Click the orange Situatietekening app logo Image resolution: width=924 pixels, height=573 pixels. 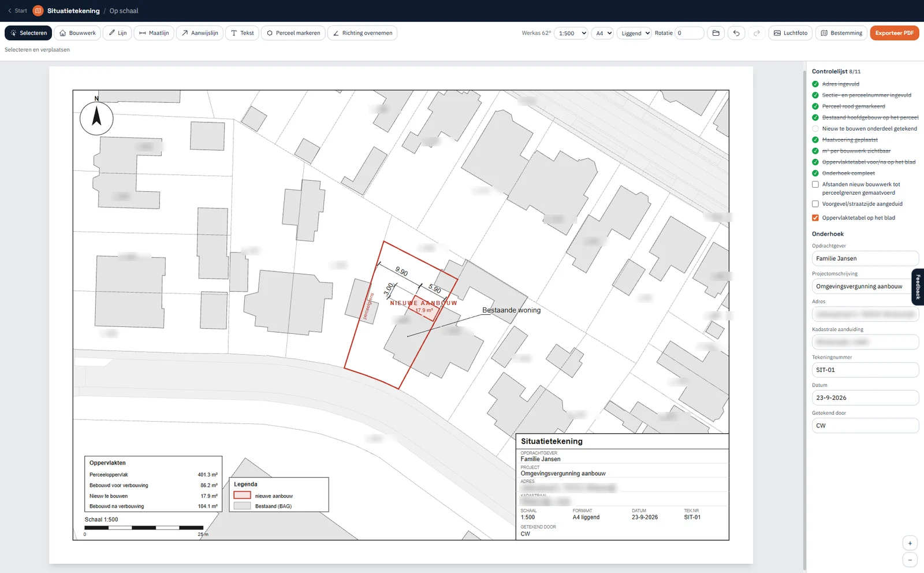pos(38,11)
